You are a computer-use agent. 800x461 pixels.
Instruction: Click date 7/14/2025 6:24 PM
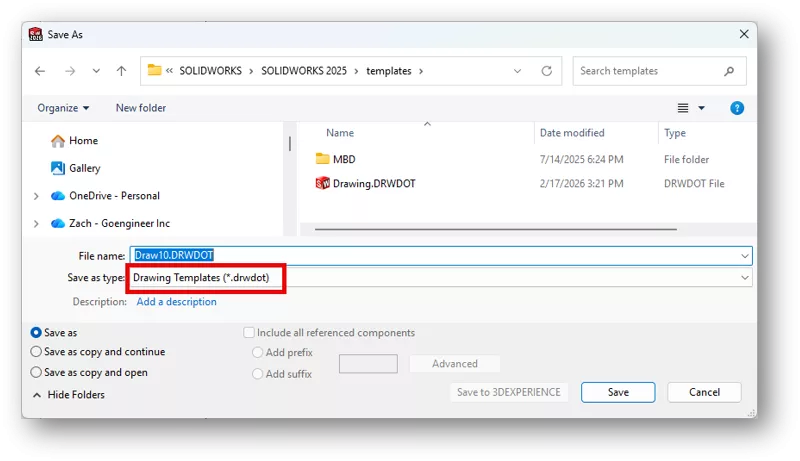pyautogui.click(x=582, y=159)
